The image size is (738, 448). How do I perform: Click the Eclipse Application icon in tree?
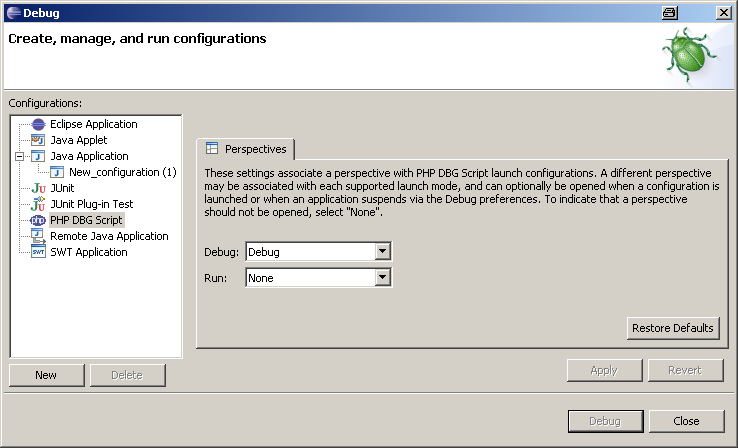tap(38, 124)
